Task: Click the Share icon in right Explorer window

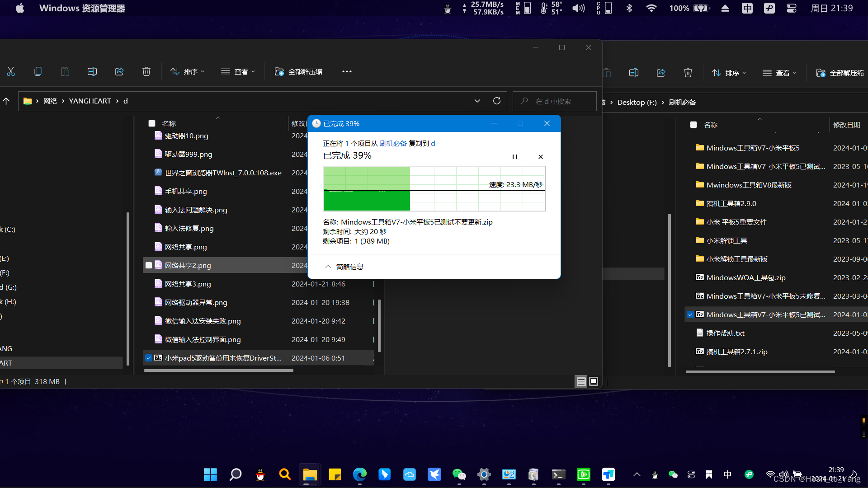Action: (x=661, y=73)
